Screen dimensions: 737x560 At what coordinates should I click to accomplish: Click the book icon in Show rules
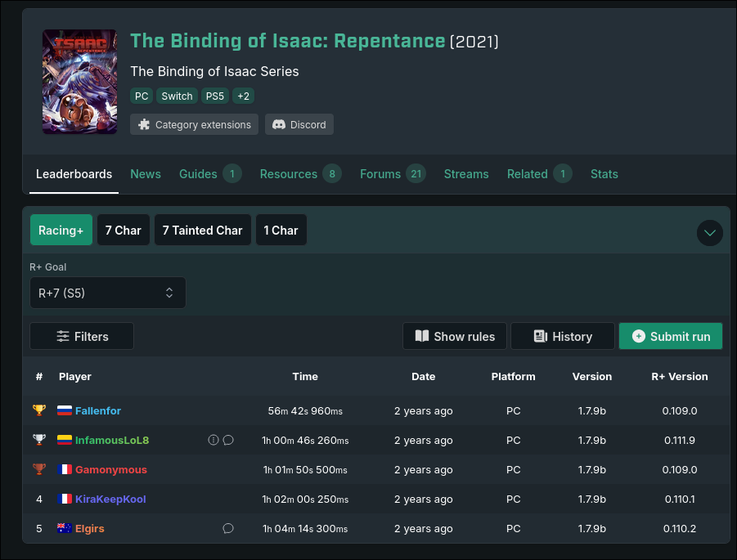click(422, 336)
